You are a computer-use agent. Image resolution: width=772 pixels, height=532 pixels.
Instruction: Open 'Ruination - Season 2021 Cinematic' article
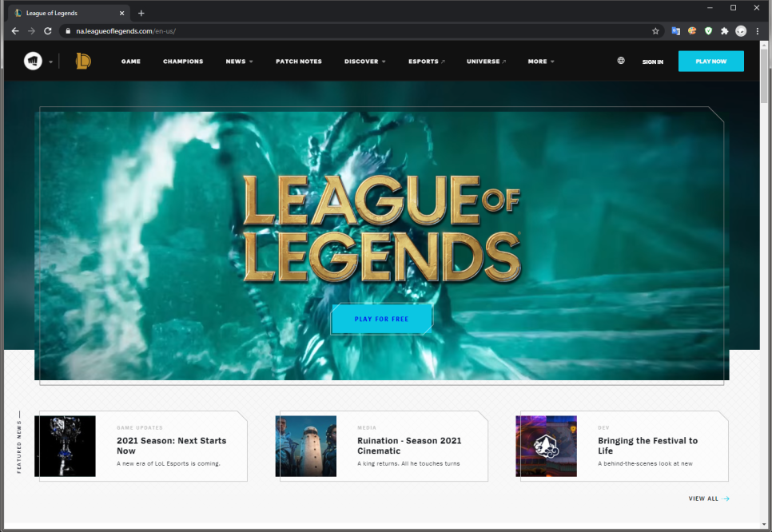tap(409, 446)
